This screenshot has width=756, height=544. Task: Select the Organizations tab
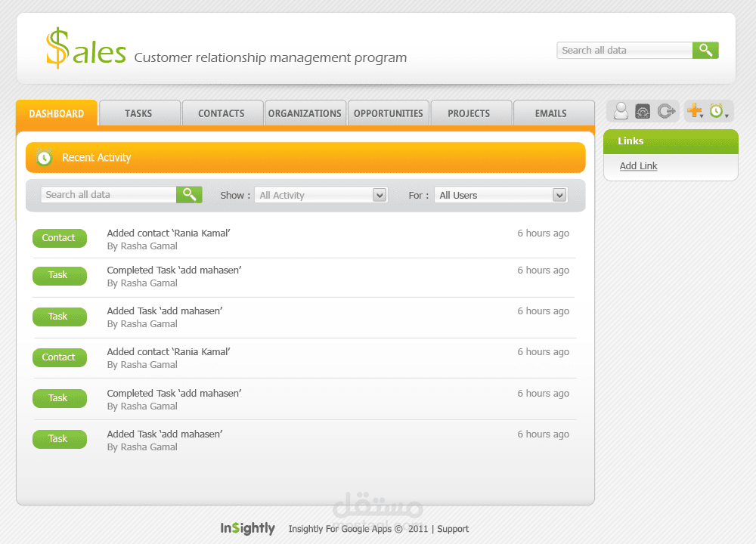click(x=305, y=113)
